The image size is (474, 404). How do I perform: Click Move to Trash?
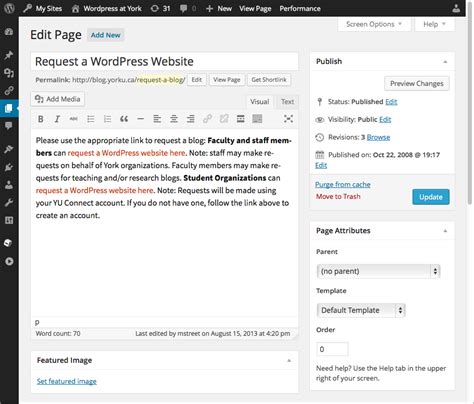pos(338,196)
